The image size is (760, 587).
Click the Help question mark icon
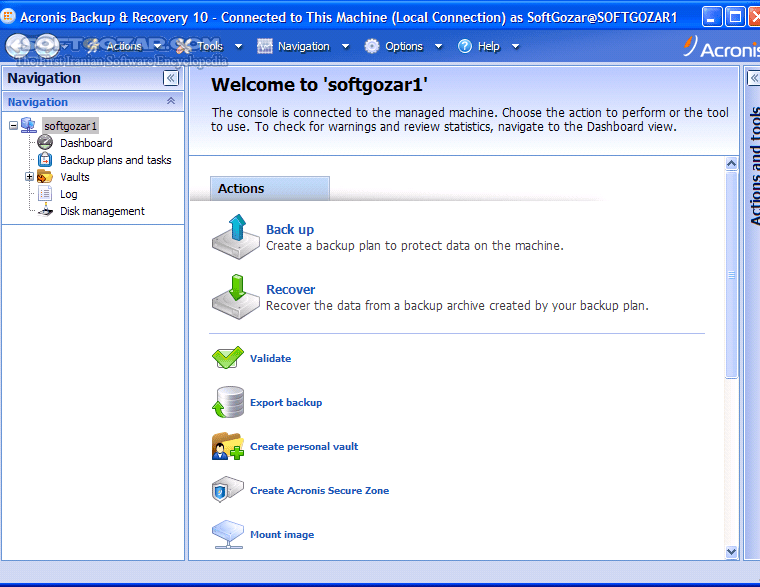point(465,47)
